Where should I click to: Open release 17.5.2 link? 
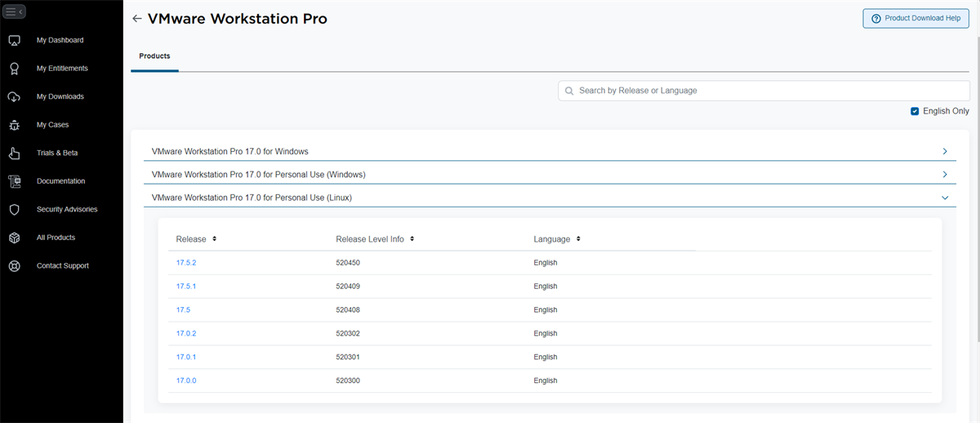[x=186, y=263]
